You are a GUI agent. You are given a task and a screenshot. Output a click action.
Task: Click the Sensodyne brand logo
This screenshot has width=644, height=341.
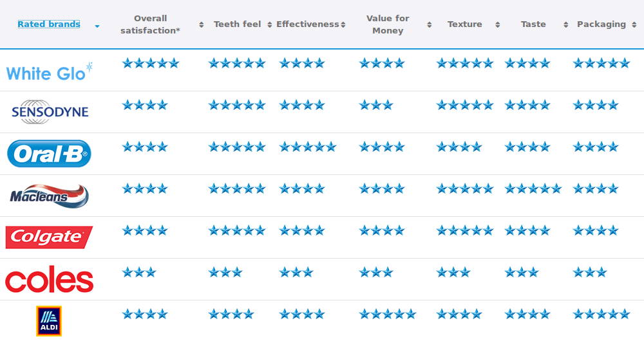(x=50, y=111)
